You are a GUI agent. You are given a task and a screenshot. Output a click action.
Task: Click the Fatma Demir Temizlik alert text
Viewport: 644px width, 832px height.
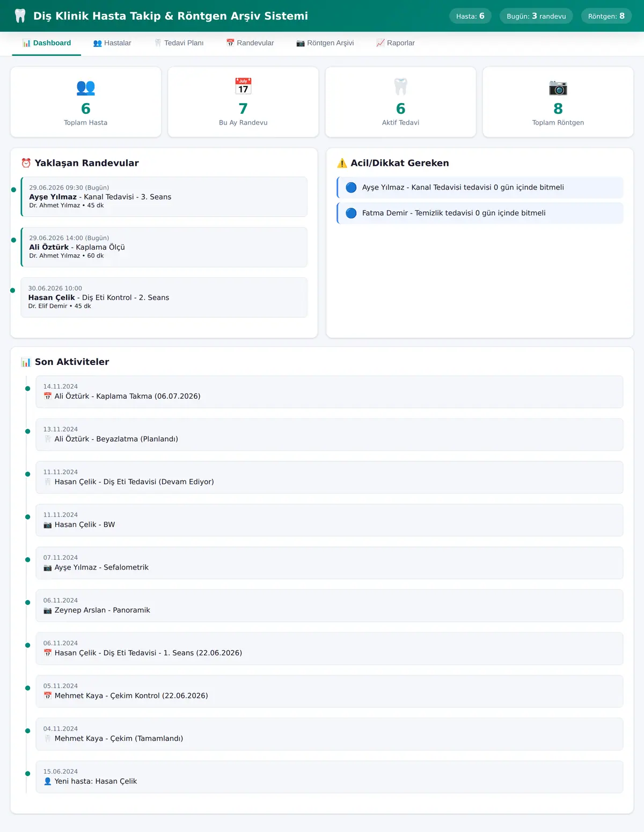tap(454, 213)
